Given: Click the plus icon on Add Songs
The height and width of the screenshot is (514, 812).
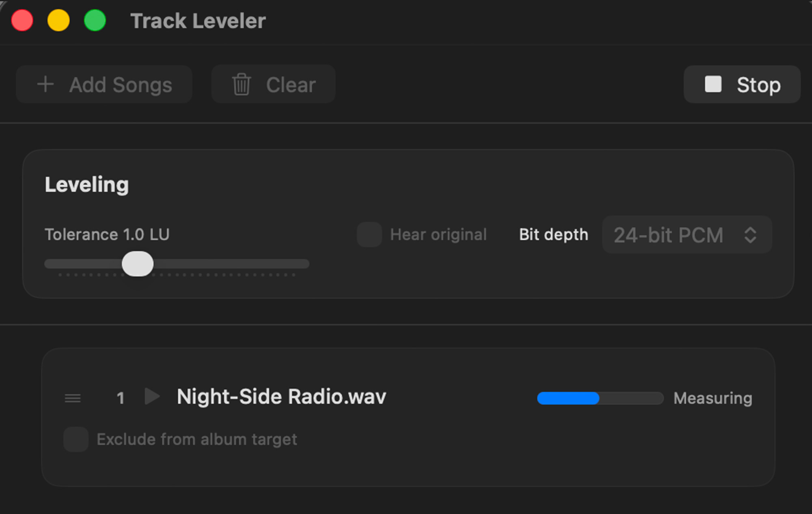Looking at the screenshot, I should 45,84.
